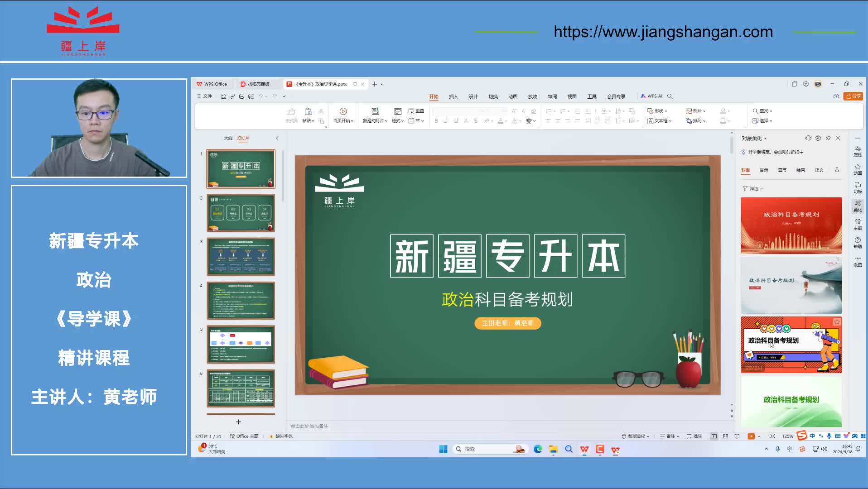The image size is (868, 489).
Task: Open settings gear in 对象美化 panel
Action: point(818,138)
